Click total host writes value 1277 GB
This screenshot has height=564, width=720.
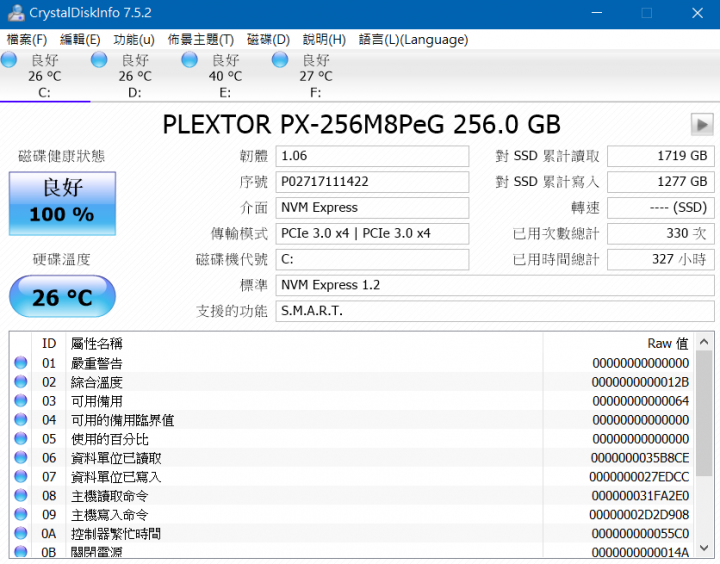661,182
